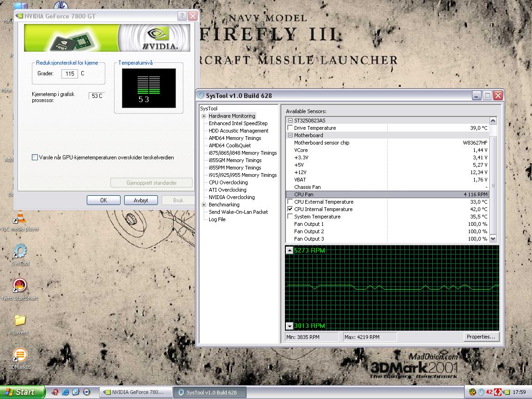Click OK in the NVIDIA dialog

tap(103, 200)
